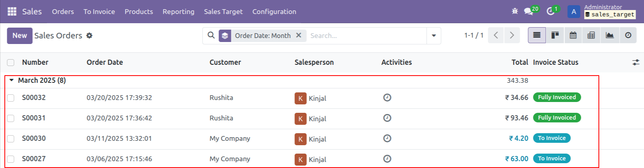The height and width of the screenshot is (168, 644).
Task: Open the Reporting menu
Action: point(178,12)
